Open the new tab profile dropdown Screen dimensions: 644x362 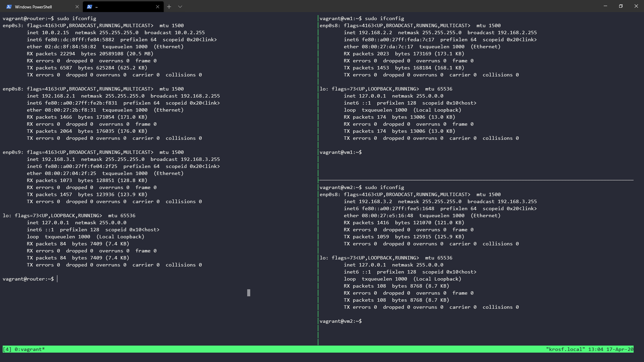(x=180, y=7)
